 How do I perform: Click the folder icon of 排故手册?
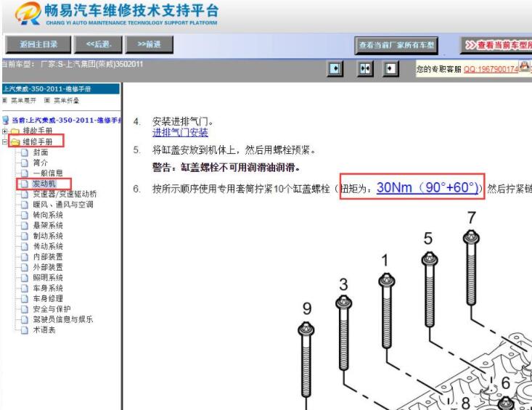15,131
